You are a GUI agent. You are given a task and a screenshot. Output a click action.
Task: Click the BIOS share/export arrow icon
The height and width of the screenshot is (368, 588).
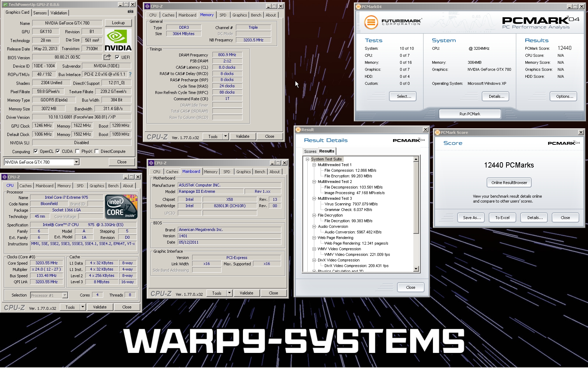coord(107,57)
